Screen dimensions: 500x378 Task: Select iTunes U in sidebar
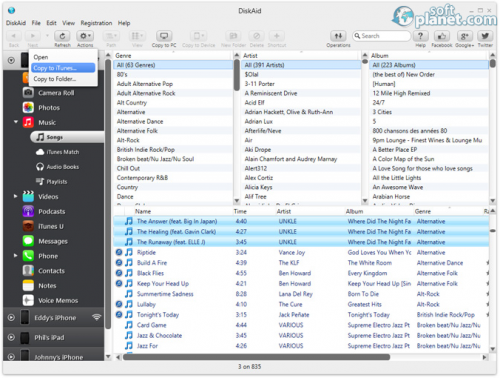click(x=51, y=226)
